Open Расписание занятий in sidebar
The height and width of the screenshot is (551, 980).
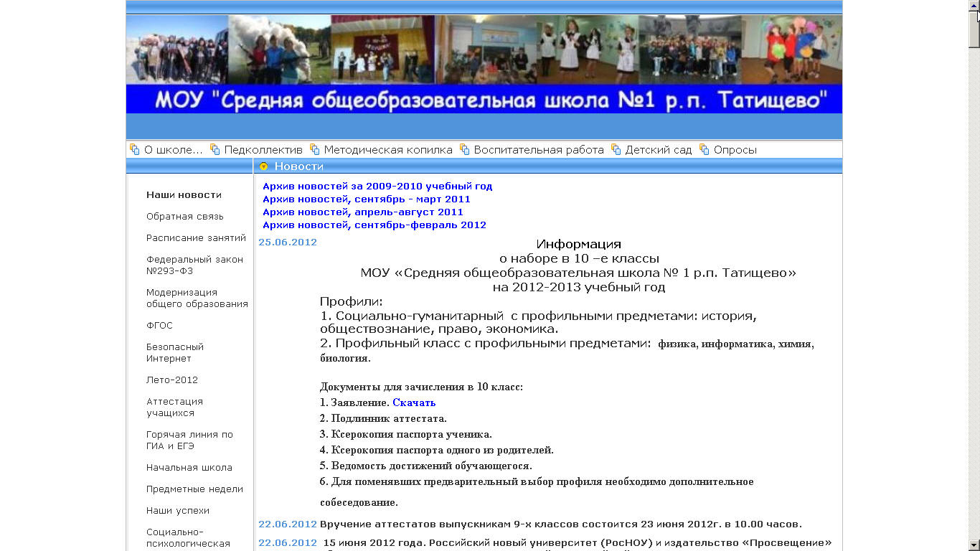point(196,237)
